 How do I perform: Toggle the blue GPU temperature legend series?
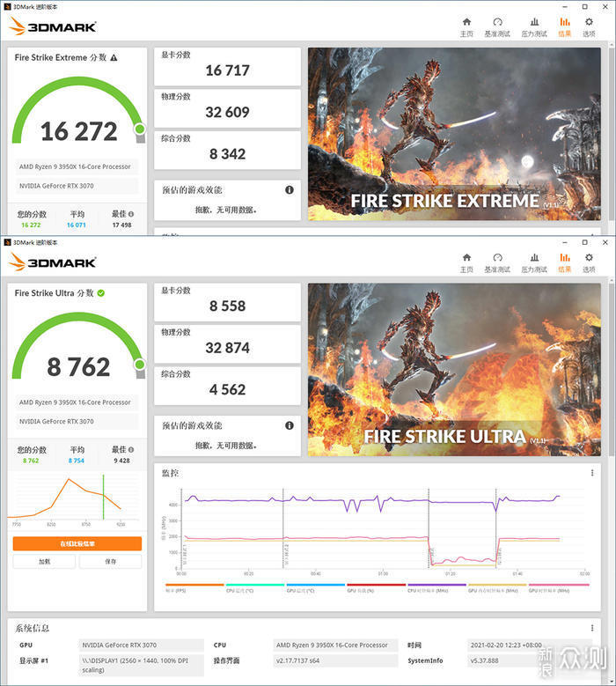[x=316, y=587]
